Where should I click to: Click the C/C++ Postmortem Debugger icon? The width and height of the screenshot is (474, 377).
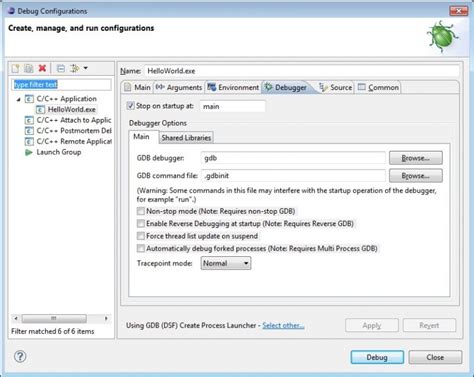pos(29,131)
